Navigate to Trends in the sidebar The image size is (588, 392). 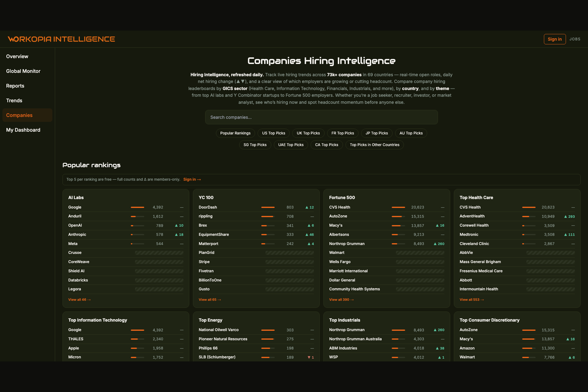click(x=27, y=100)
